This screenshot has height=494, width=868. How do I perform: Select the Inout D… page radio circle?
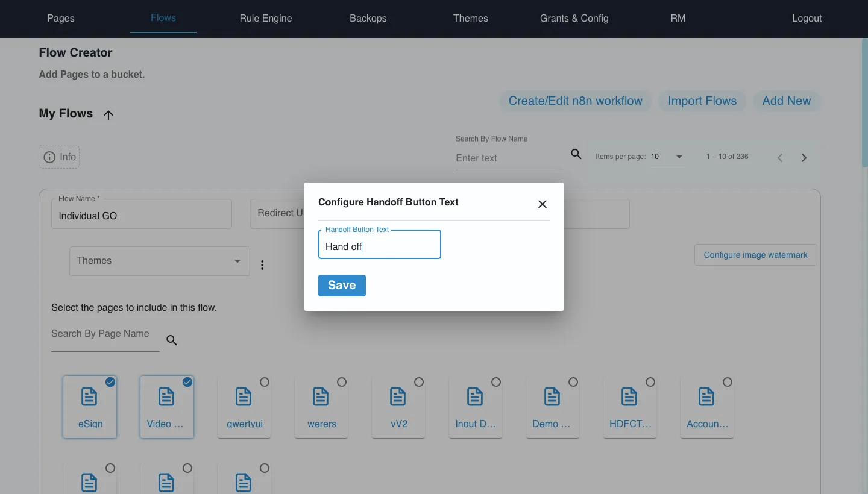pyautogui.click(x=496, y=382)
